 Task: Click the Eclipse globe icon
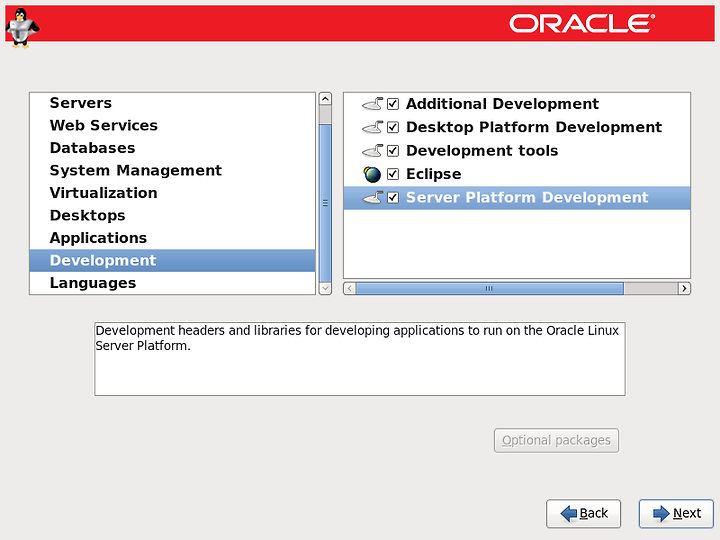click(372, 174)
